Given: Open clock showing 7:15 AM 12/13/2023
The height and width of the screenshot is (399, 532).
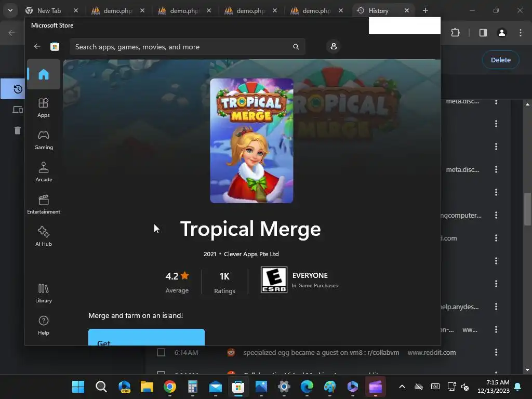Looking at the screenshot, I should [494, 387].
